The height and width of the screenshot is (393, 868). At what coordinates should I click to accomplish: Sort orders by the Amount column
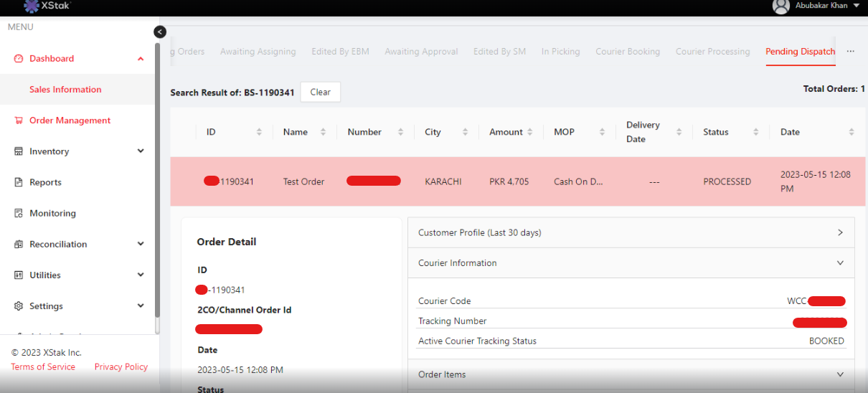click(529, 132)
